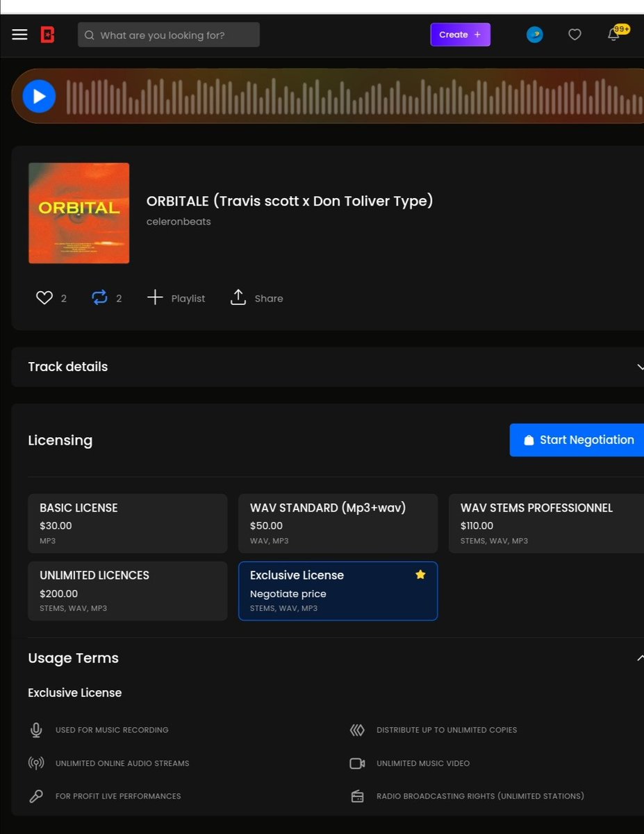Click the microphone icon for music recording terms
644x834 pixels.
pyautogui.click(x=35, y=730)
